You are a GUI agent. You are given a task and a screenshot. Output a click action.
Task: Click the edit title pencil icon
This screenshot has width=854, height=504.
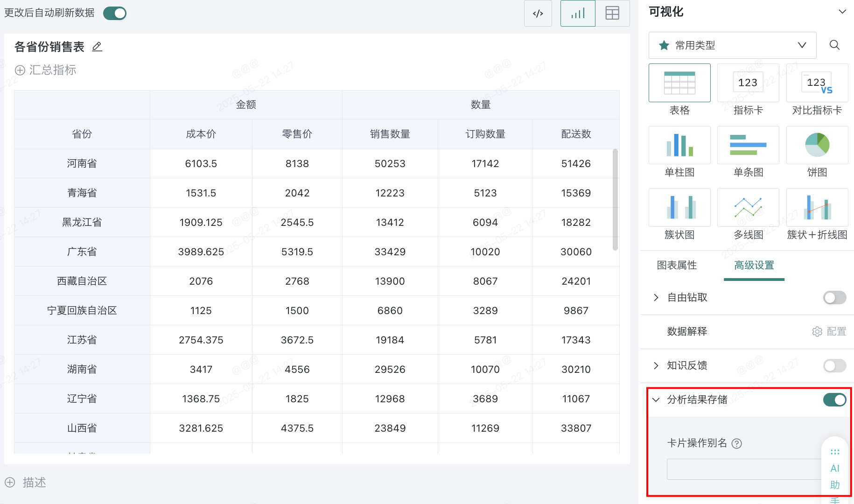97,47
